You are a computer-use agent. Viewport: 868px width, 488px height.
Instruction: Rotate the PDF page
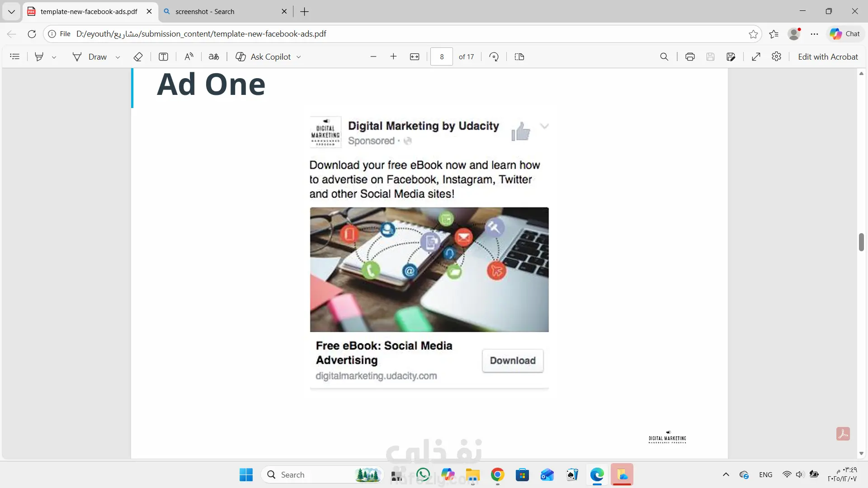pyautogui.click(x=494, y=56)
